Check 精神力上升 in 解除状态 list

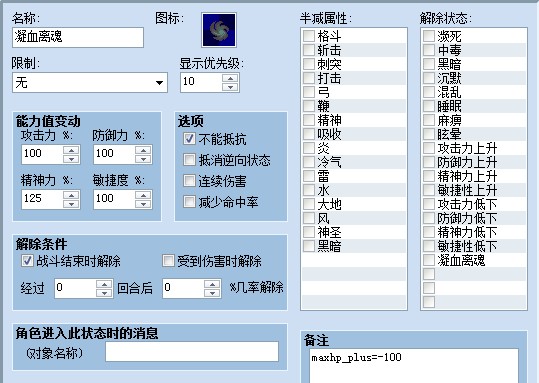[x=429, y=176]
